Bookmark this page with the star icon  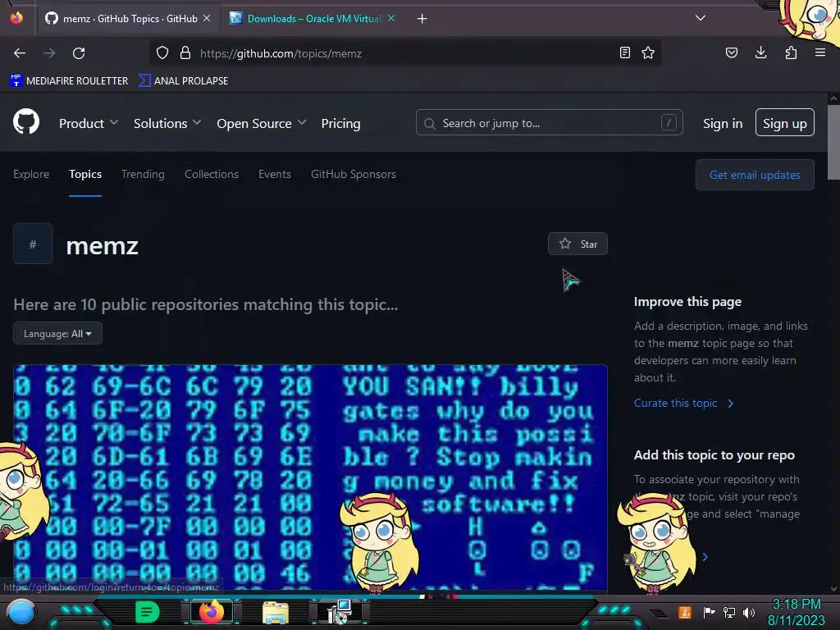[648, 52]
